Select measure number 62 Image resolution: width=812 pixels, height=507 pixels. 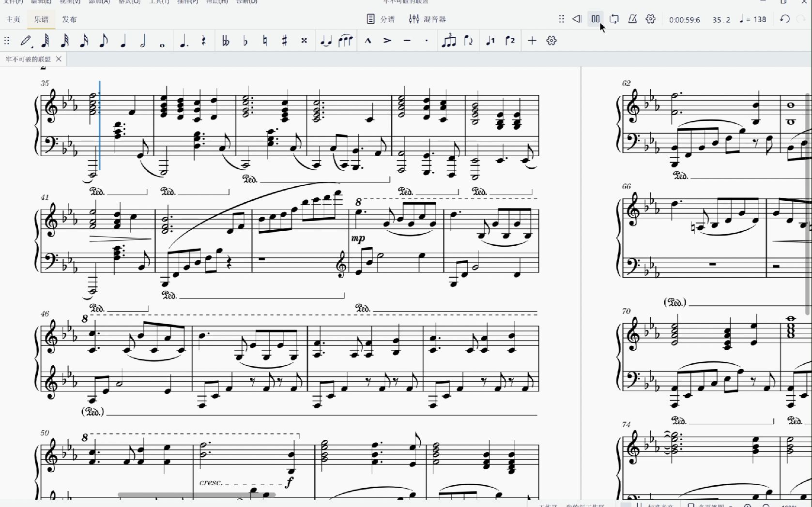626,83
